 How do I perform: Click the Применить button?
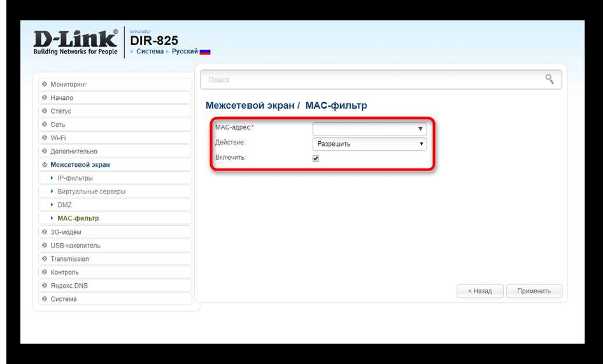534,291
